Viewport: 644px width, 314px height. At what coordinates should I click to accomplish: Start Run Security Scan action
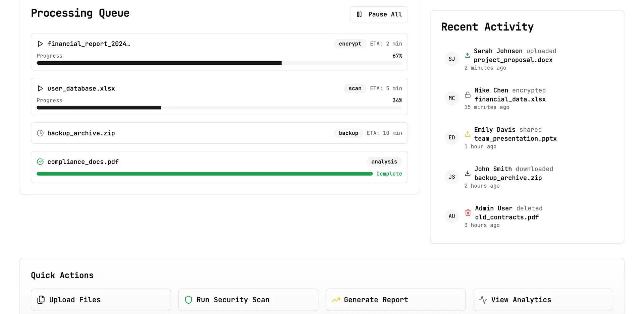coord(248,300)
